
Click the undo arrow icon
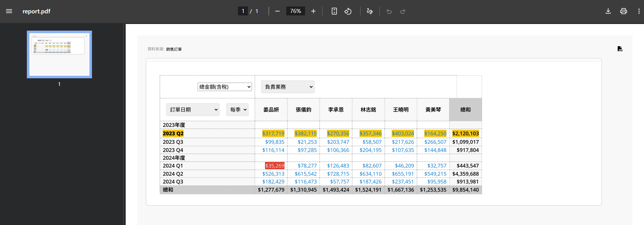tap(389, 11)
